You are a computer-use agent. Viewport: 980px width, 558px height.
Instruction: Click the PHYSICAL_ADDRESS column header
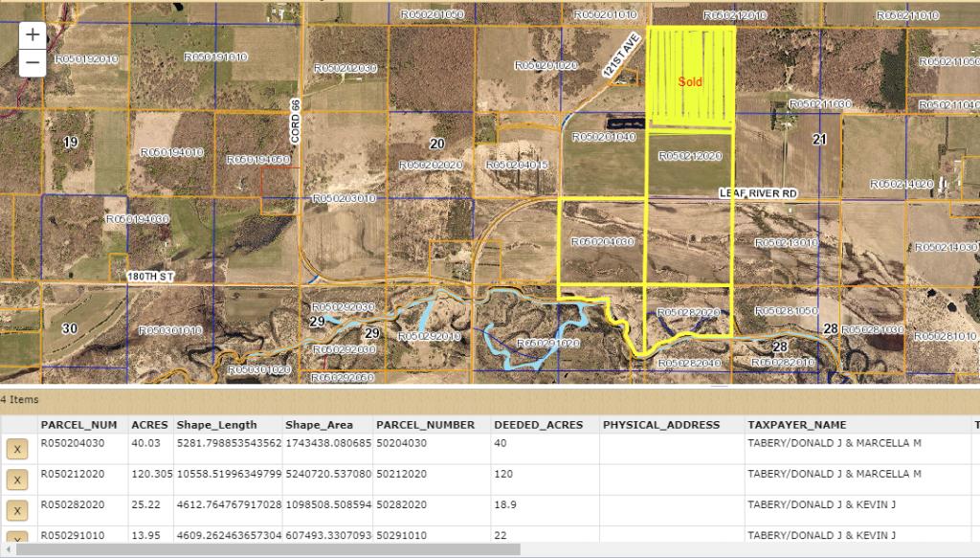tap(661, 425)
